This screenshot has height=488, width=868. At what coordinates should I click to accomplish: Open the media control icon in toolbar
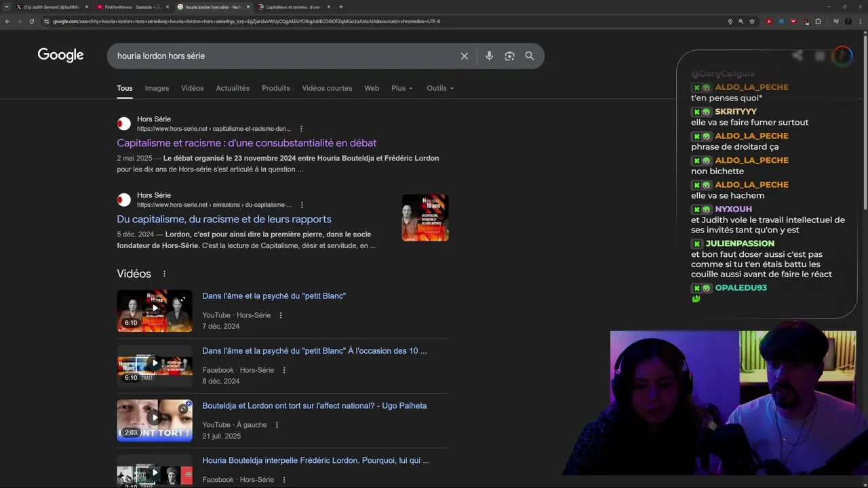pos(836,21)
